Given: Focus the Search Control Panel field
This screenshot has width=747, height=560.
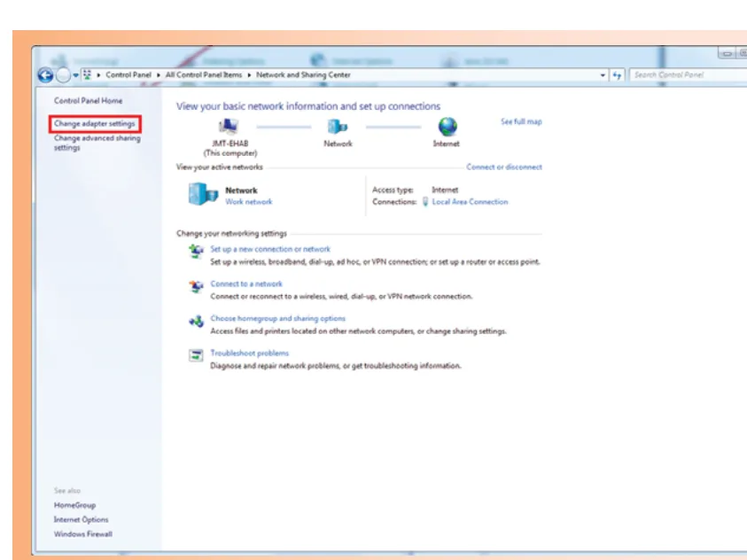Looking at the screenshot, I should point(688,74).
